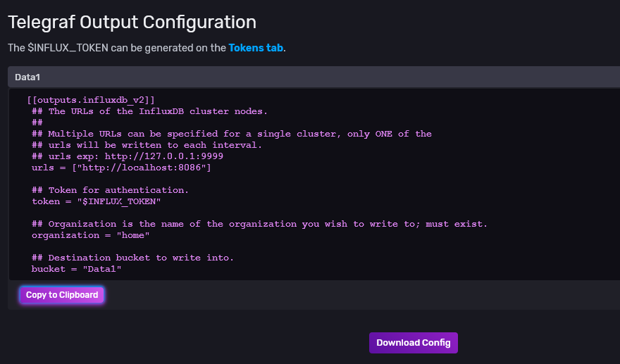This screenshot has width=620, height=364.
Task: Select the Token for authentication comment
Action: [110, 190]
